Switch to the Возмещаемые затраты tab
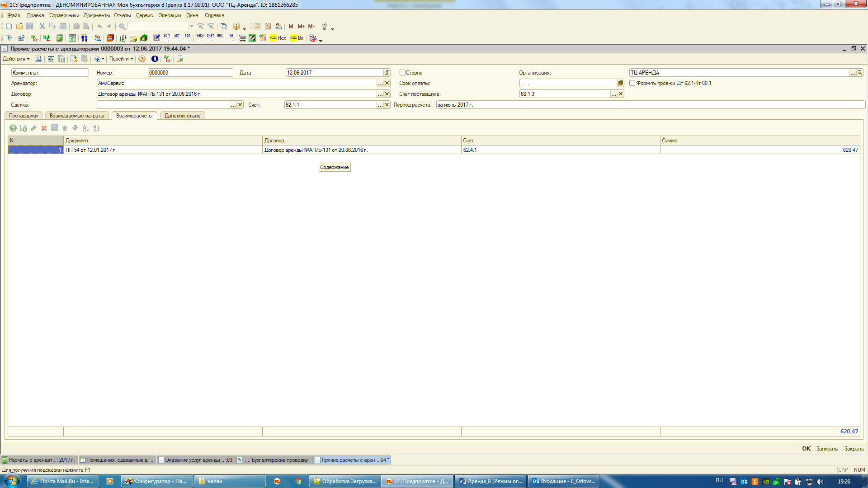The width and height of the screenshot is (868, 488). [77, 116]
